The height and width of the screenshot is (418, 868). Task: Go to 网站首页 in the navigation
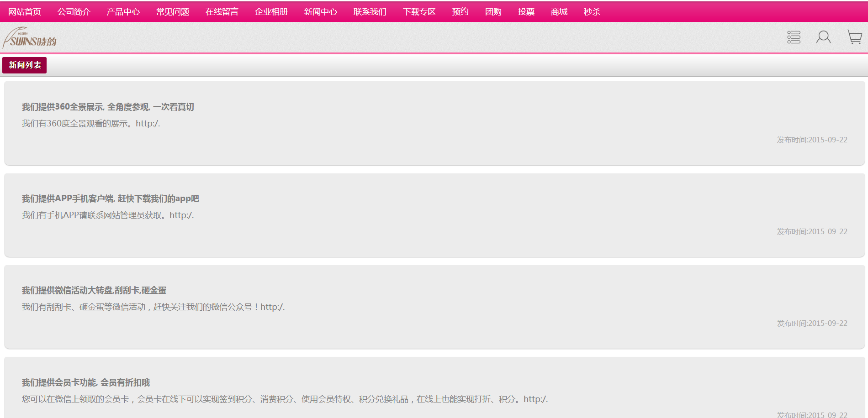tap(25, 12)
